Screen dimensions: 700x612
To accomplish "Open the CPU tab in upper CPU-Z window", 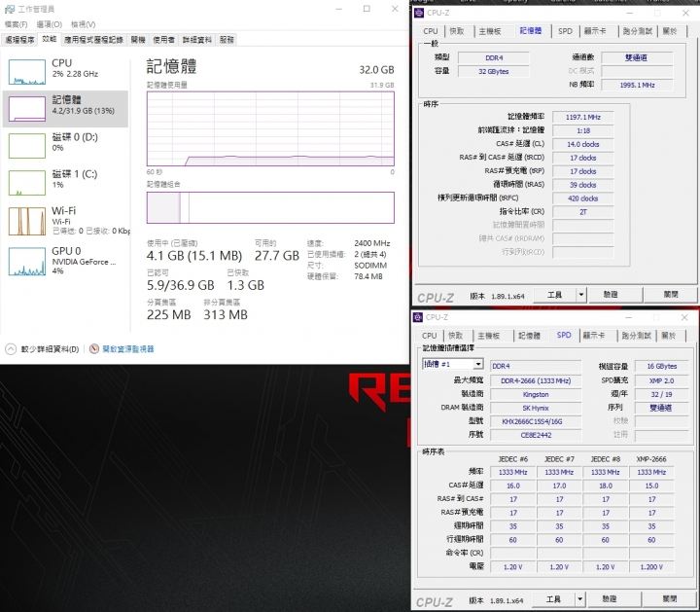I will pos(431,31).
